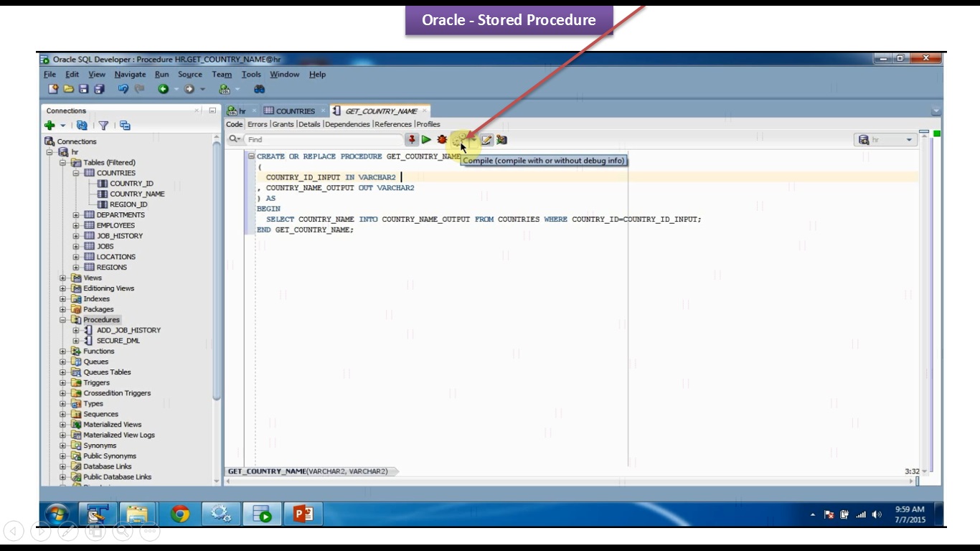Click the green plus New Connection icon

point(50,125)
